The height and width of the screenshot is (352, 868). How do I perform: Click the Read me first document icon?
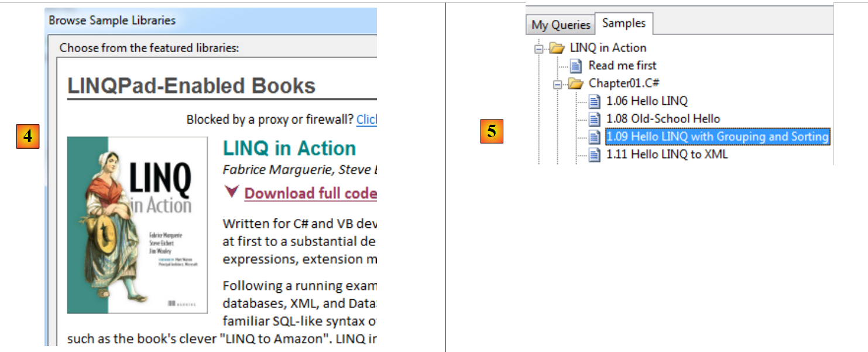pyautogui.click(x=576, y=66)
